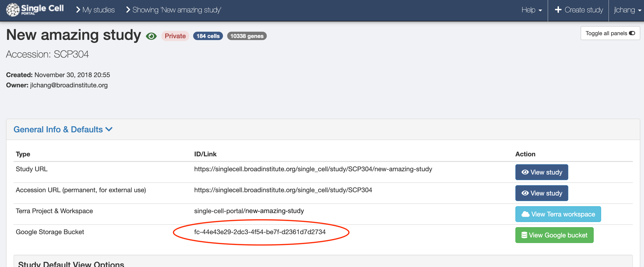Click the 184 cells badge
Image resolution: width=644 pixels, height=267 pixels.
[x=208, y=36]
